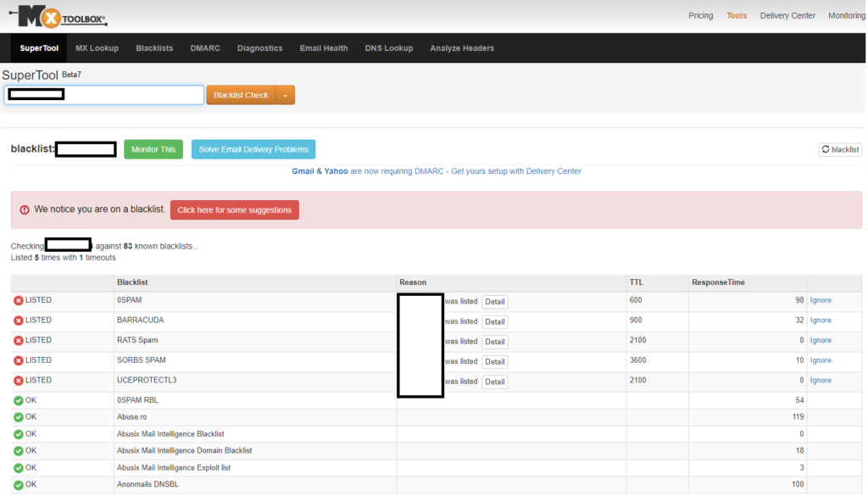
Task: Select the Email Health tab
Action: click(324, 48)
